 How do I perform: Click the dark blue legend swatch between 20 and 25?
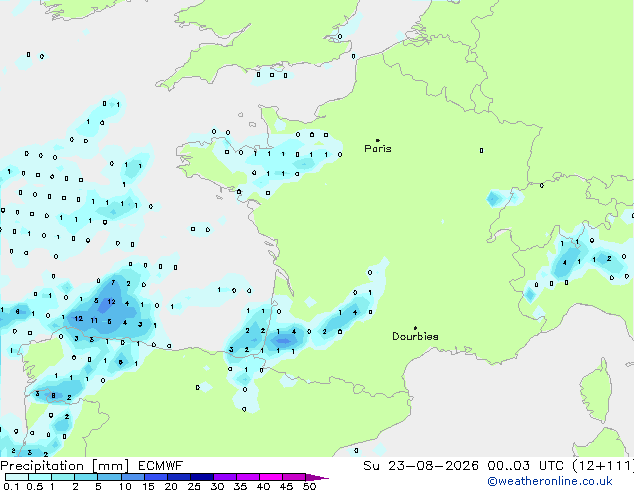coord(179,477)
